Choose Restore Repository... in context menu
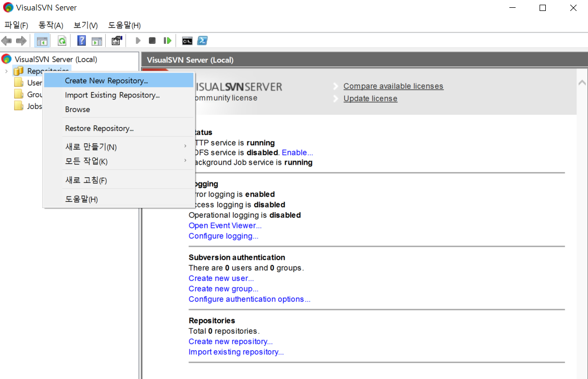 click(119, 128)
